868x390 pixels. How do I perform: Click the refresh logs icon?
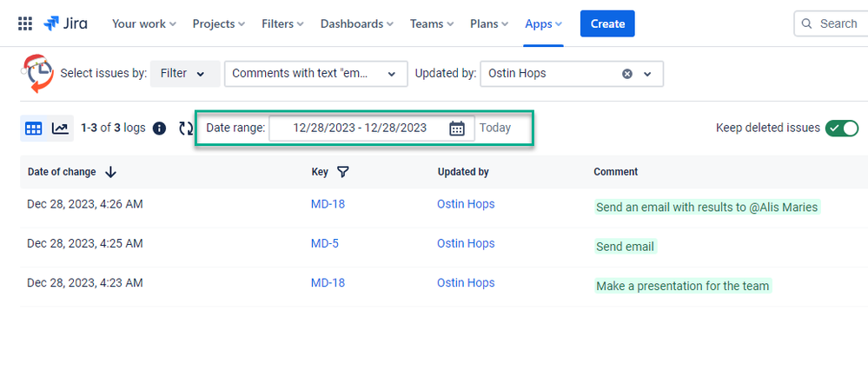[186, 129]
